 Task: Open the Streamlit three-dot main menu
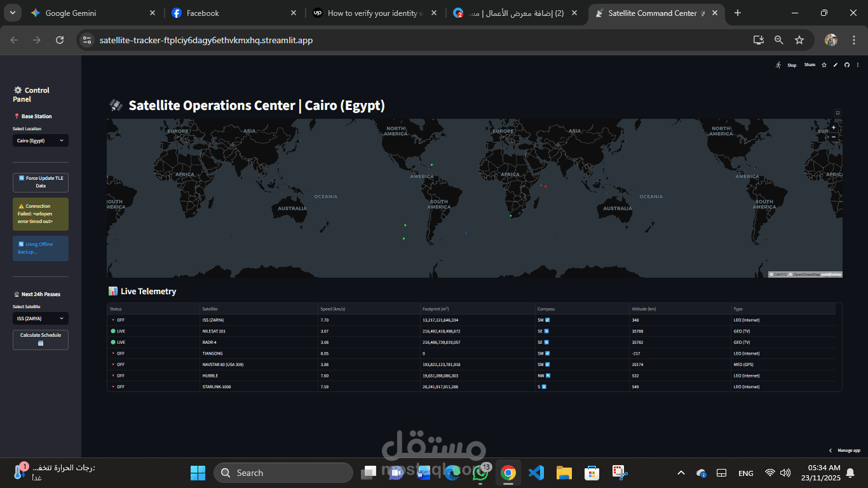(x=857, y=65)
